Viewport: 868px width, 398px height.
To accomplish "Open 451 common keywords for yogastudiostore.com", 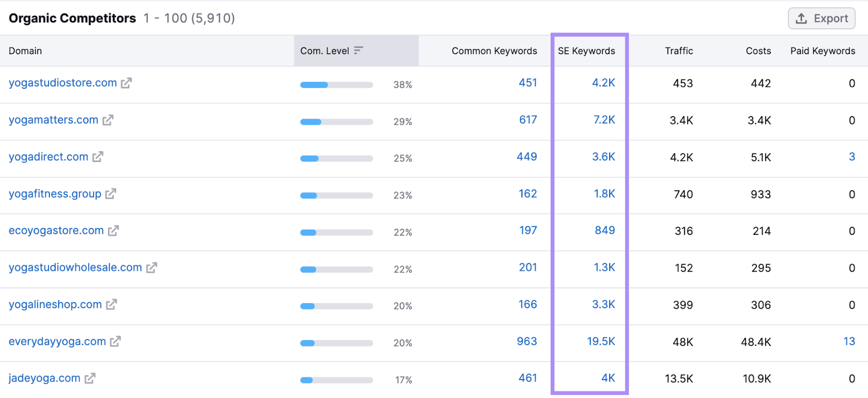I will [528, 83].
